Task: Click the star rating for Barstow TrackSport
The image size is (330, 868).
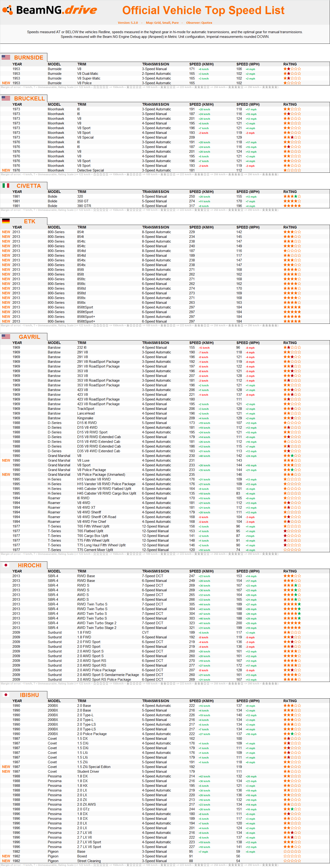Action: [292, 409]
